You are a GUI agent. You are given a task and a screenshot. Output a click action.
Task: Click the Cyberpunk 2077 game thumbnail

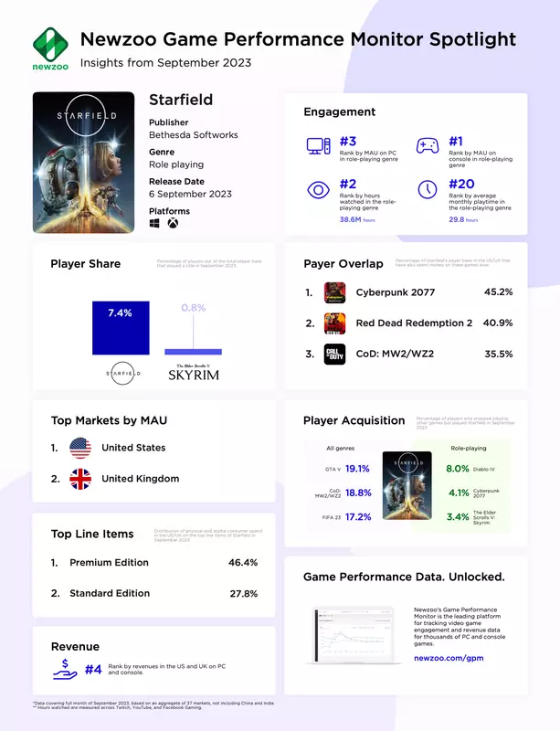click(x=335, y=292)
